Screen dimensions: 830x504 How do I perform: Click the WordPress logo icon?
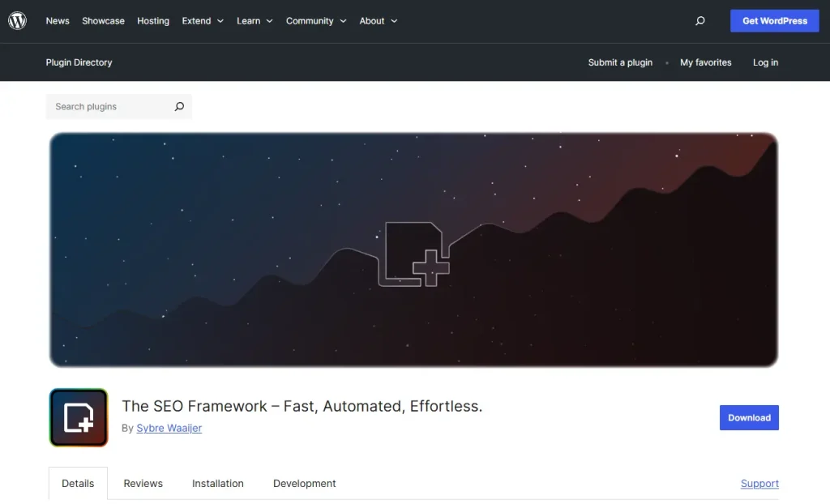18,21
